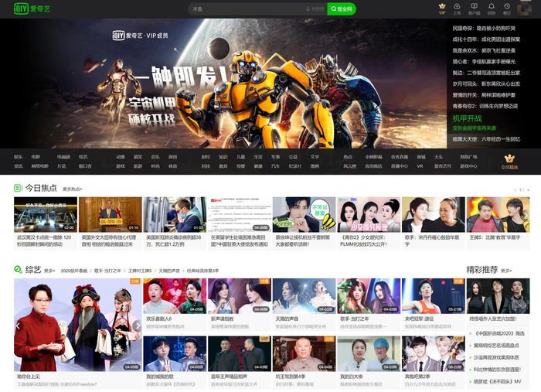Open the 我的城我的歌 show thumbnail
This screenshot has width=541, height=392.
click(175, 353)
